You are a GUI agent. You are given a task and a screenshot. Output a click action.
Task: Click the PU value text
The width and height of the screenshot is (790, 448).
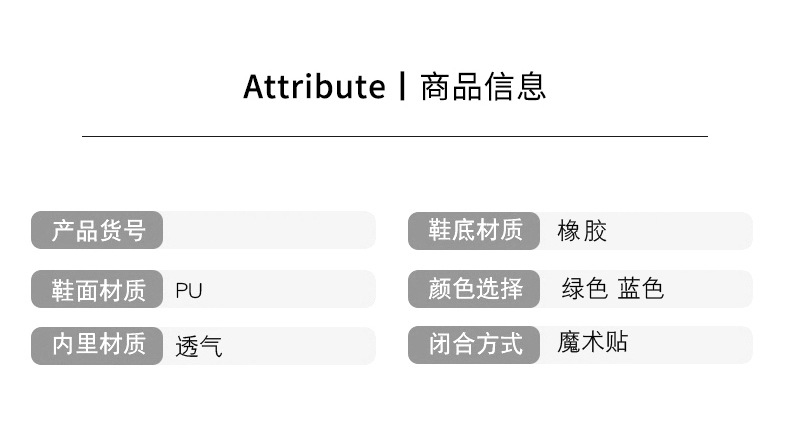tap(188, 291)
